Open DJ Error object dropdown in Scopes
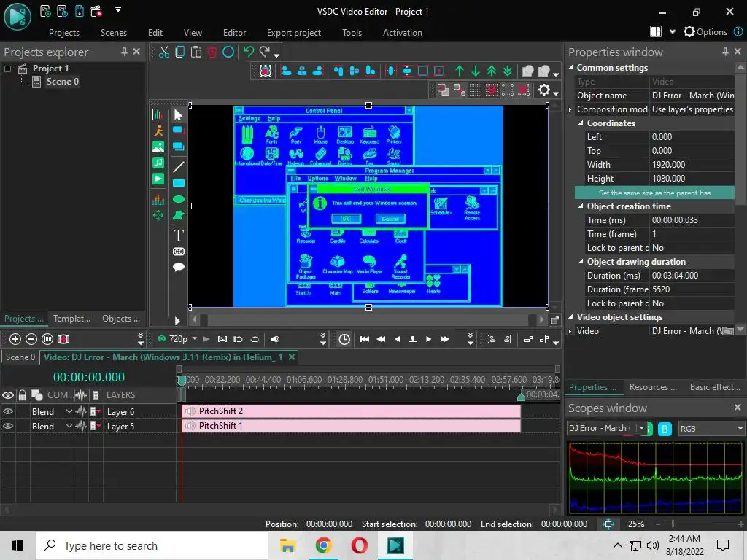The width and height of the screenshot is (747, 560). [642, 428]
